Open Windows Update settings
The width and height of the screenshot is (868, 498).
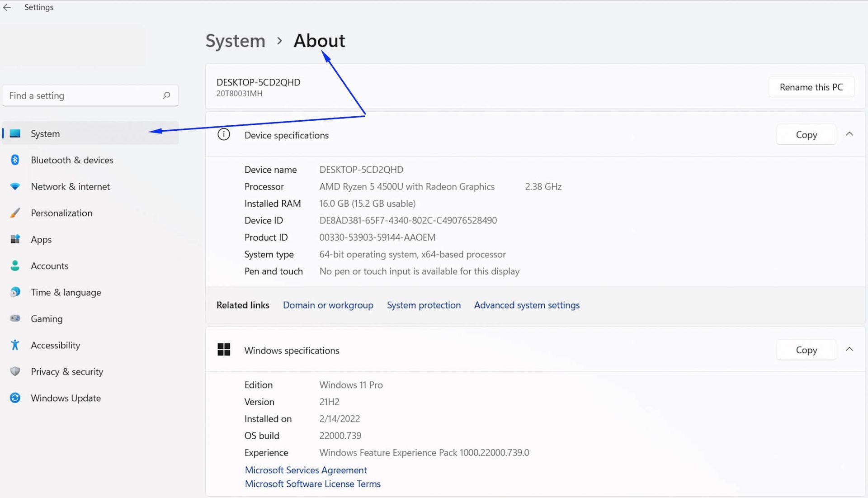[90, 398]
